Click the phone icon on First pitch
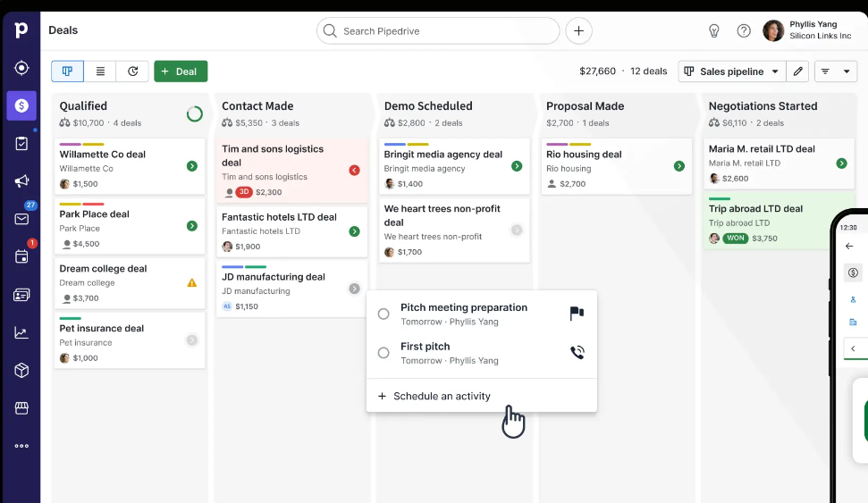This screenshot has width=868, height=503. pos(577,353)
